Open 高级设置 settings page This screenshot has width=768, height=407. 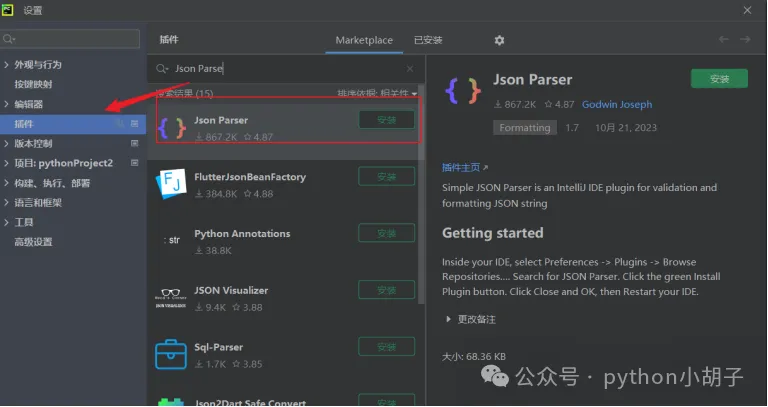pyautogui.click(x=33, y=242)
